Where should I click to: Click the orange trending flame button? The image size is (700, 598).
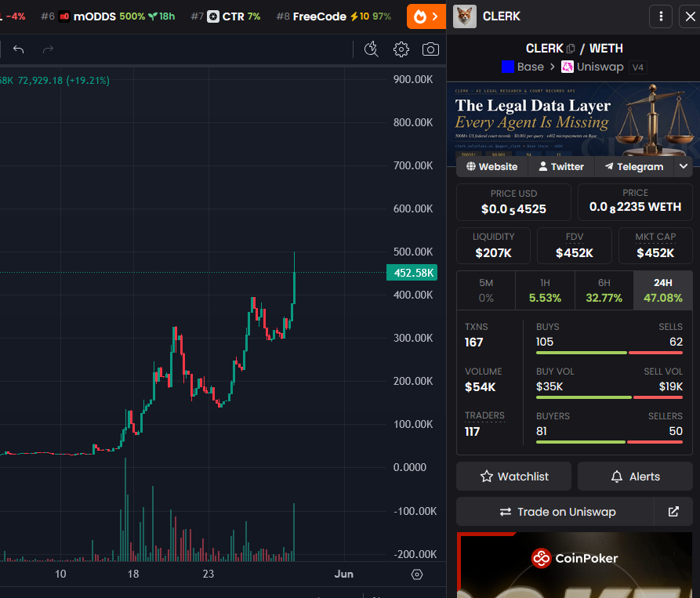[426, 16]
